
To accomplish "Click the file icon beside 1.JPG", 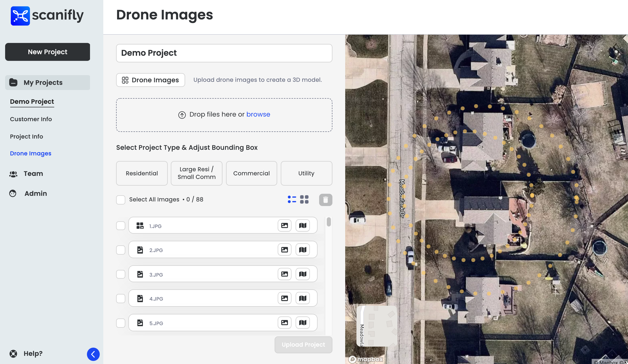I will coord(140,225).
